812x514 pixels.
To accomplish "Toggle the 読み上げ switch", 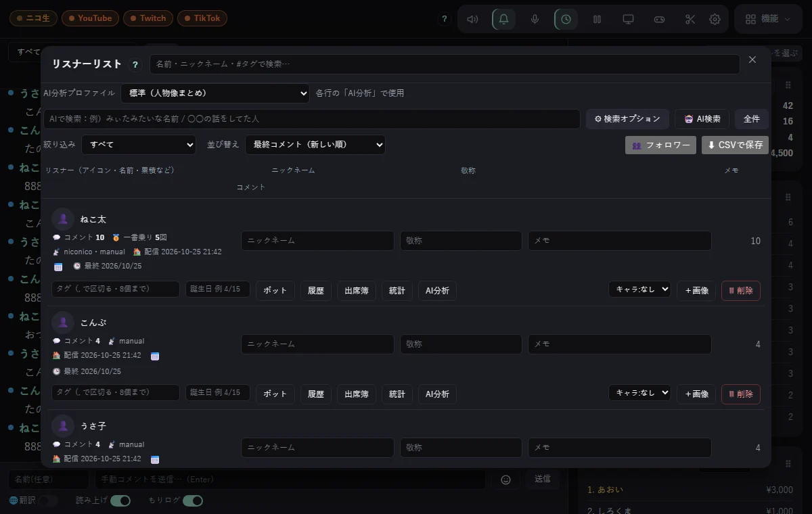I will (120, 501).
